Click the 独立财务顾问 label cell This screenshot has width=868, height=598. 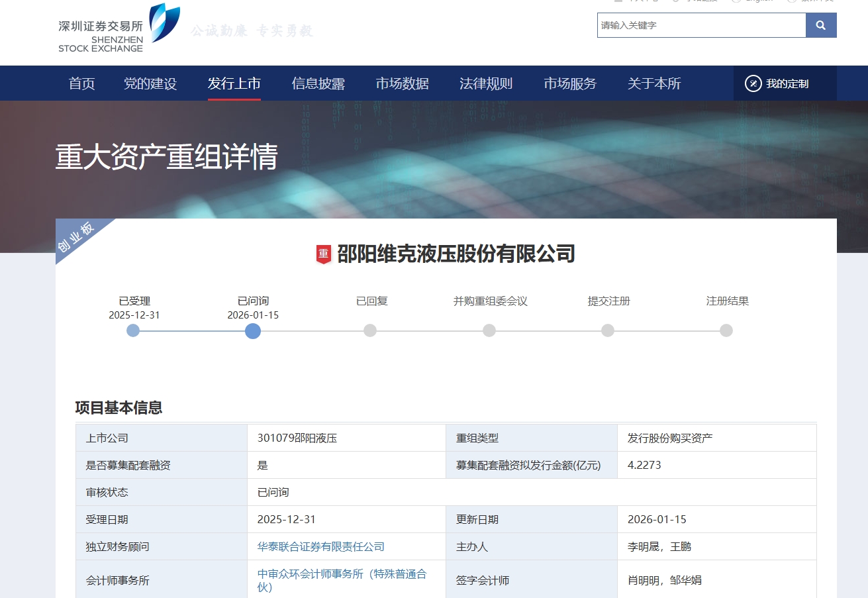click(162, 546)
